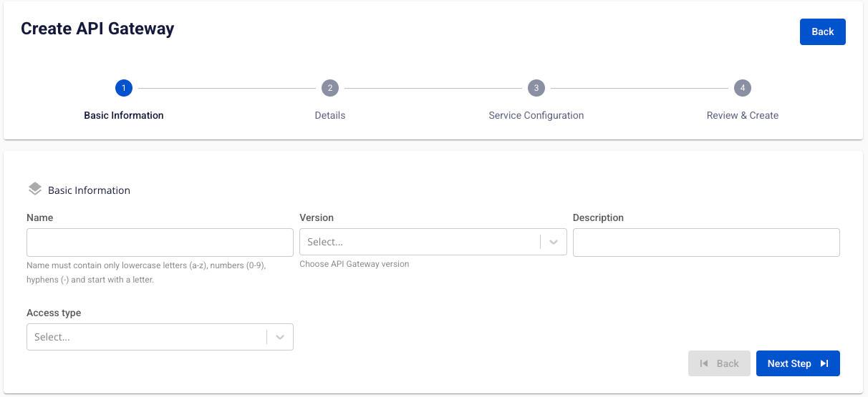This screenshot has height=397, width=868.
Task: Click the step 1 circle in the stepper
Action: tap(124, 88)
